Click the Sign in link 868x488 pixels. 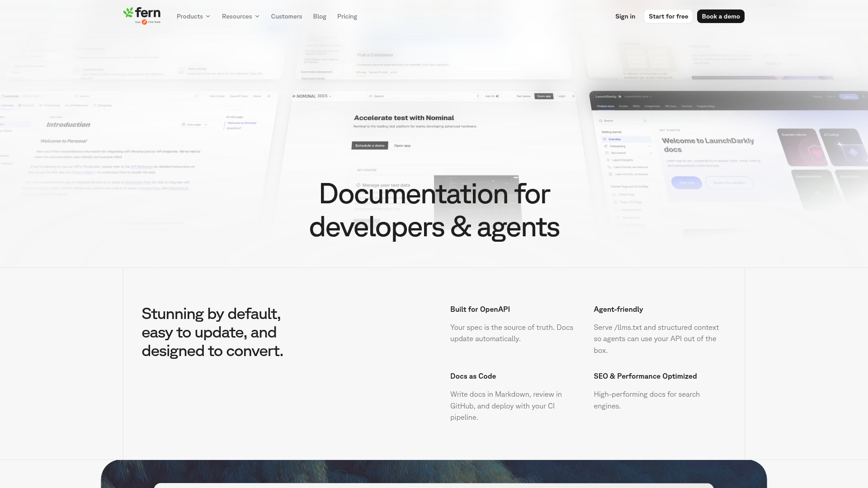pos(625,16)
